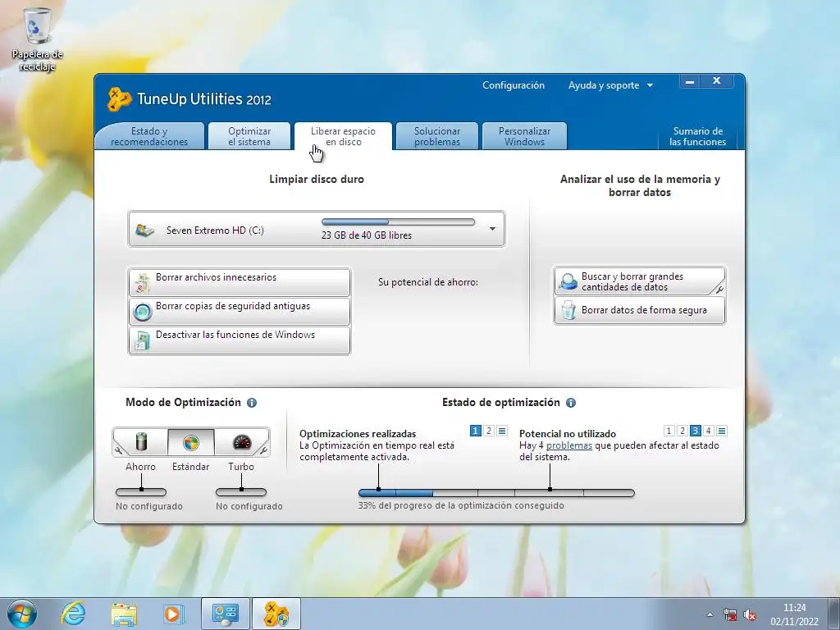
Task: Click the disk free space usage bar
Action: (x=398, y=221)
